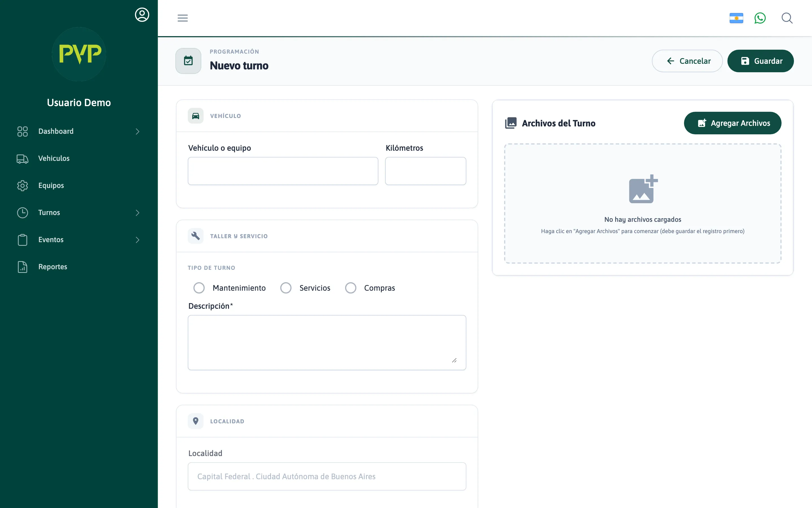Select the Mantenimiento radio button

click(x=199, y=288)
